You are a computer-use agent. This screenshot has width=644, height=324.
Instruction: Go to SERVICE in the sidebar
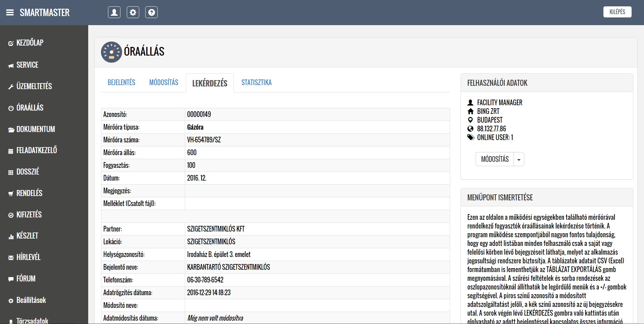click(27, 65)
